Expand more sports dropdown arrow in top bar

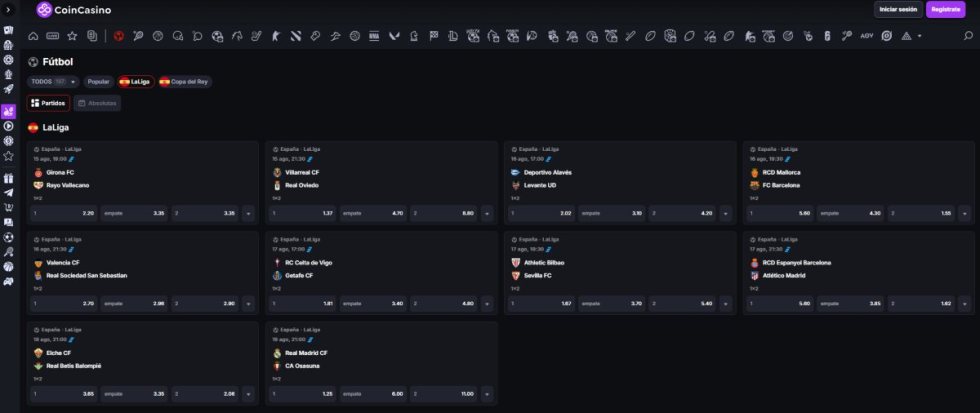[x=919, y=36]
